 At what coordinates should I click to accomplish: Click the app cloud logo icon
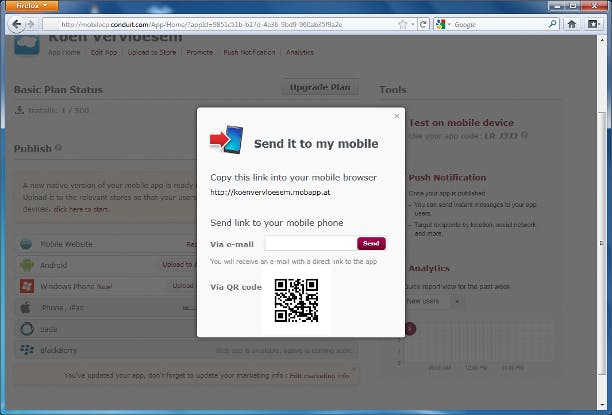click(x=27, y=45)
